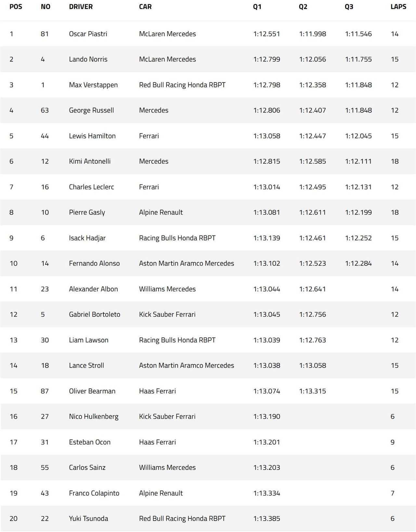
Task: Select the Charles Leclerc row name
Action: tap(91, 187)
